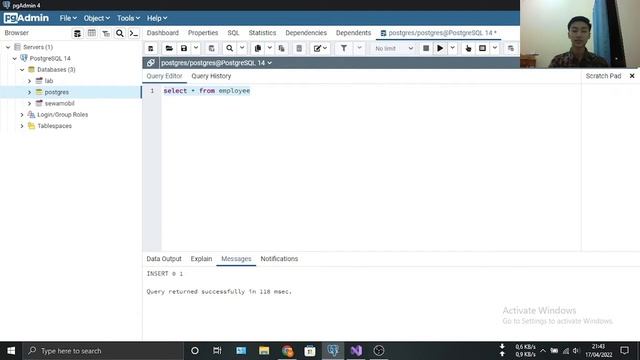Expand the Tablespaces node
The image size is (640, 360).
22,126
